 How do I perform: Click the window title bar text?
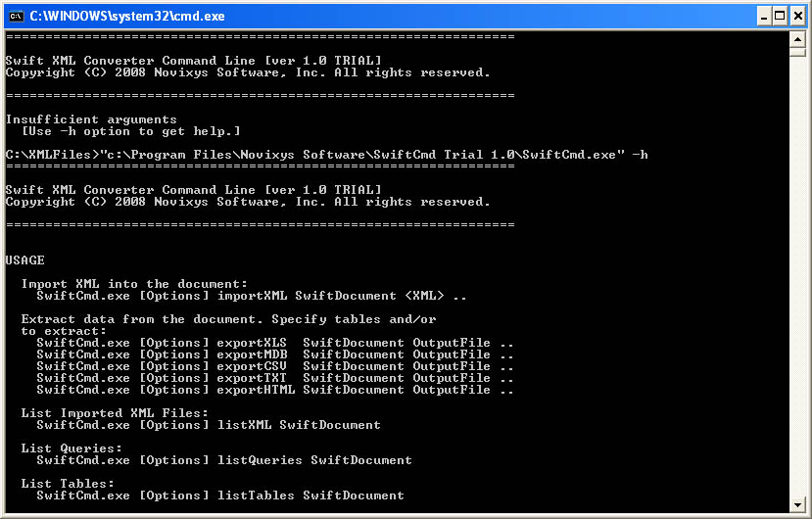[x=127, y=16]
